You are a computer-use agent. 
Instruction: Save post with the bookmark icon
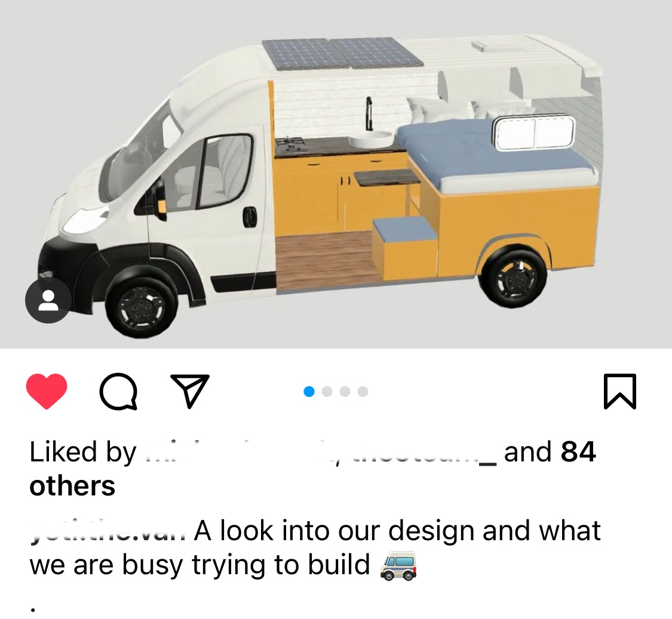(619, 391)
